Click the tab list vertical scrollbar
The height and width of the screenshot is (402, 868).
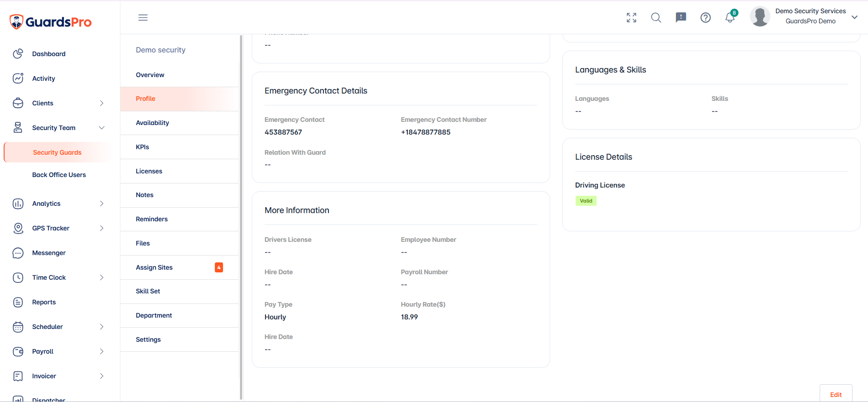(241, 217)
